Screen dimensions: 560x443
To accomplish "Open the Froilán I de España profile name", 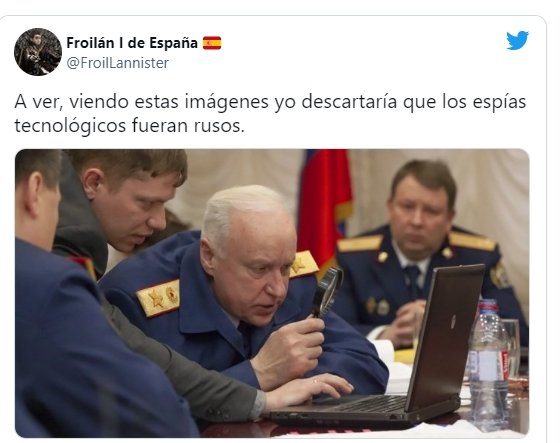I will point(132,43).
